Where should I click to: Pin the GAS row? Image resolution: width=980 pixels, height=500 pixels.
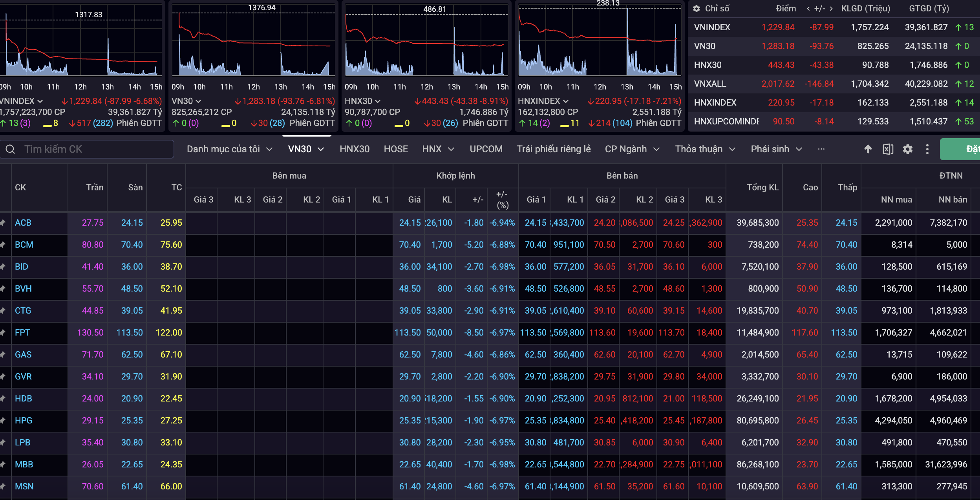coord(3,354)
